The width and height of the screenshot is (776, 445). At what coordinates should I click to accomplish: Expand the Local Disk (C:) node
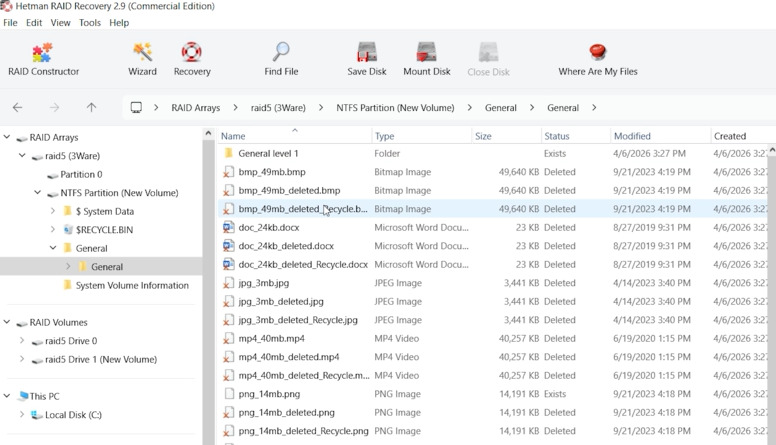click(x=22, y=414)
